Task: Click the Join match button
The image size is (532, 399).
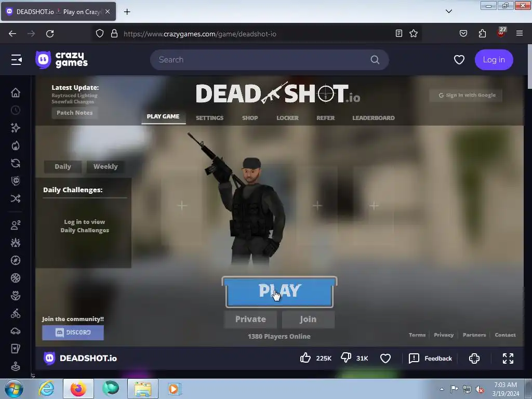Action: [308, 320]
